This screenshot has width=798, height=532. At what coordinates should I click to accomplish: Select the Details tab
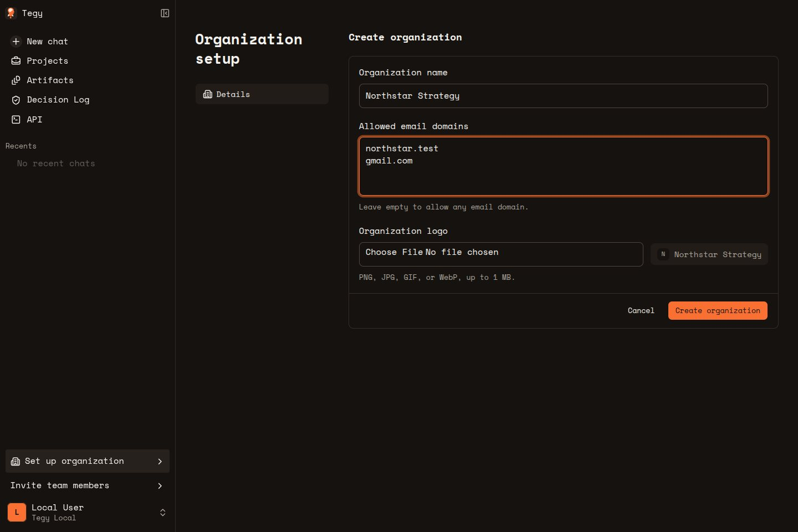[262, 94]
